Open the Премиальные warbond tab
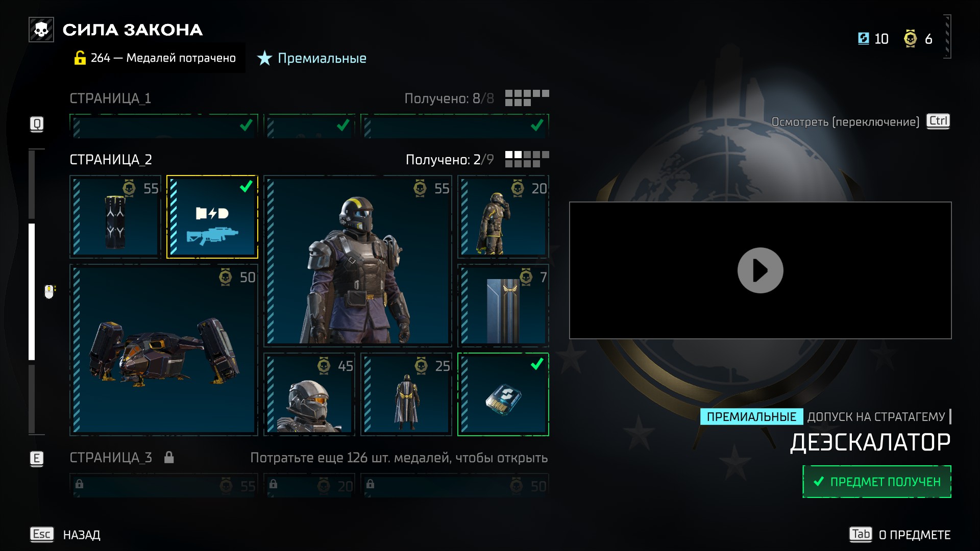Screen dimensions: 980x551 coord(312,58)
